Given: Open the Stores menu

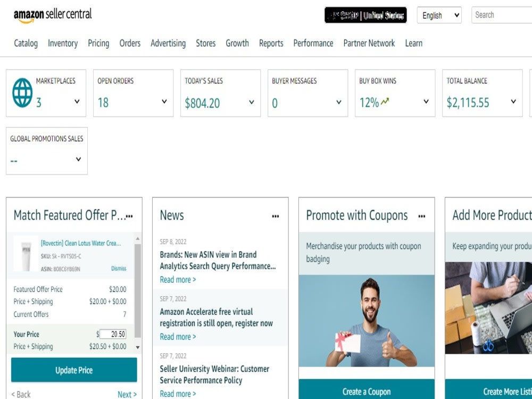Looking at the screenshot, I should click(205, 44).
